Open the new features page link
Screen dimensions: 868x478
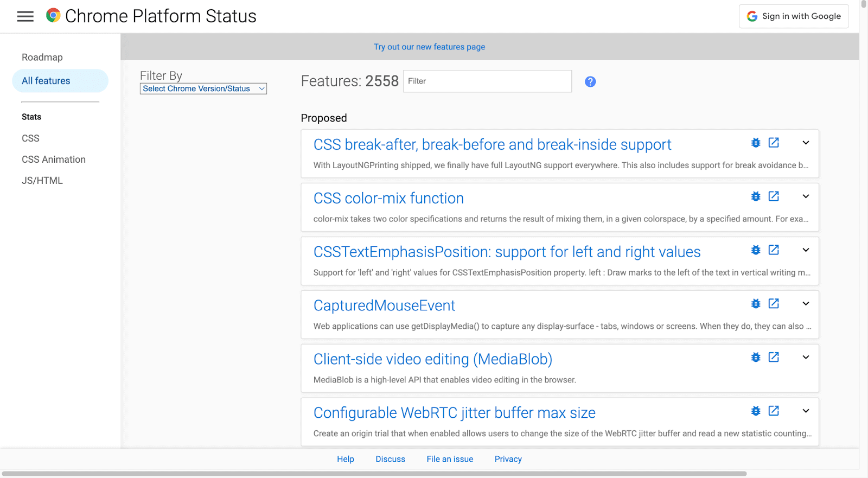(429, 47)
